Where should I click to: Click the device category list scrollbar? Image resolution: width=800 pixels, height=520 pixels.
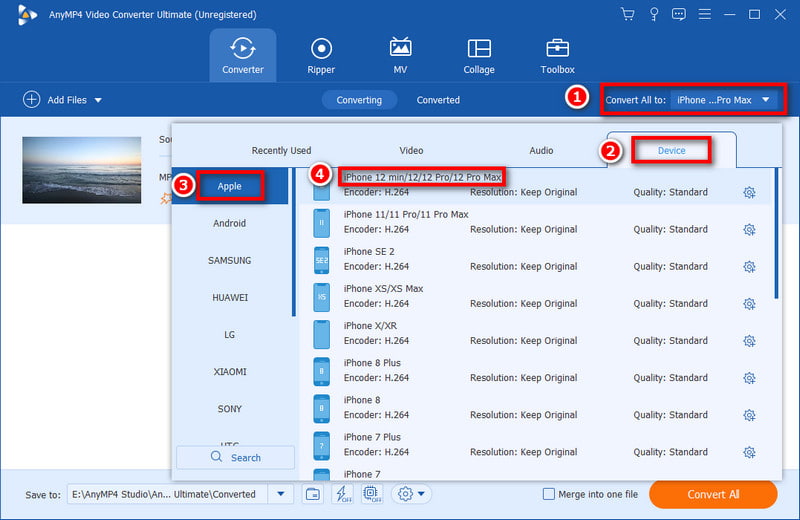[293, 242]
